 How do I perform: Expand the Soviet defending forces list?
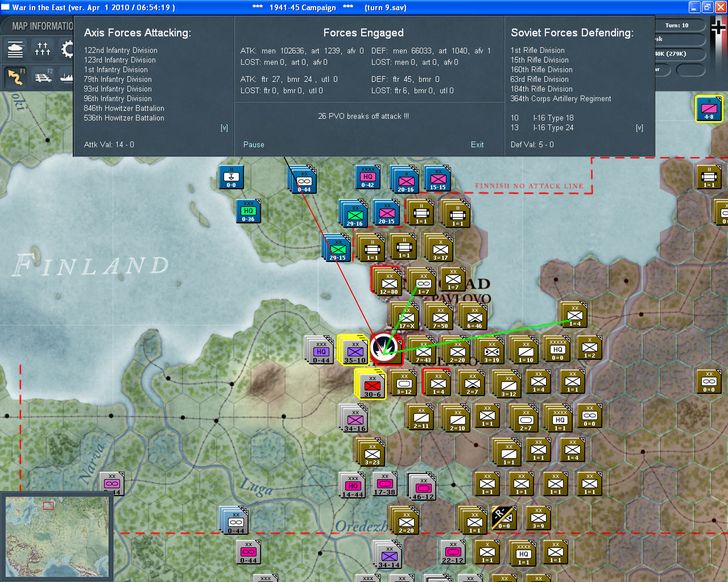point(639,128)
